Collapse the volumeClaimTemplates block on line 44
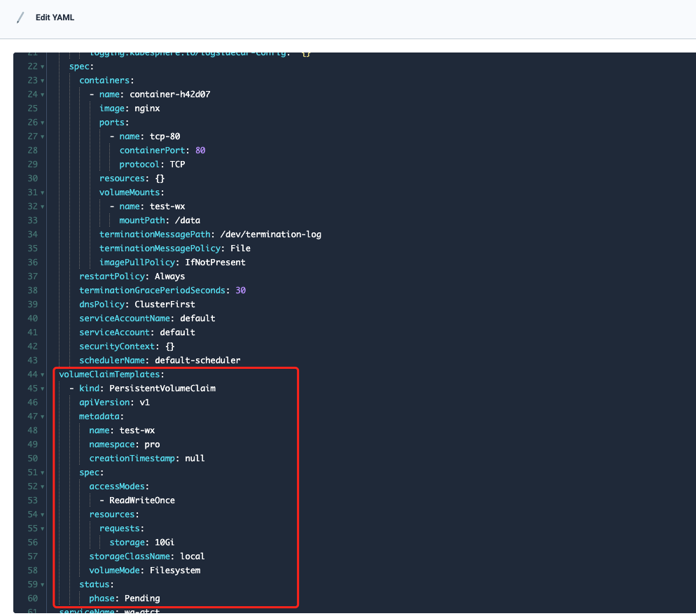This screenshot has width=696, height=616. 41,374
